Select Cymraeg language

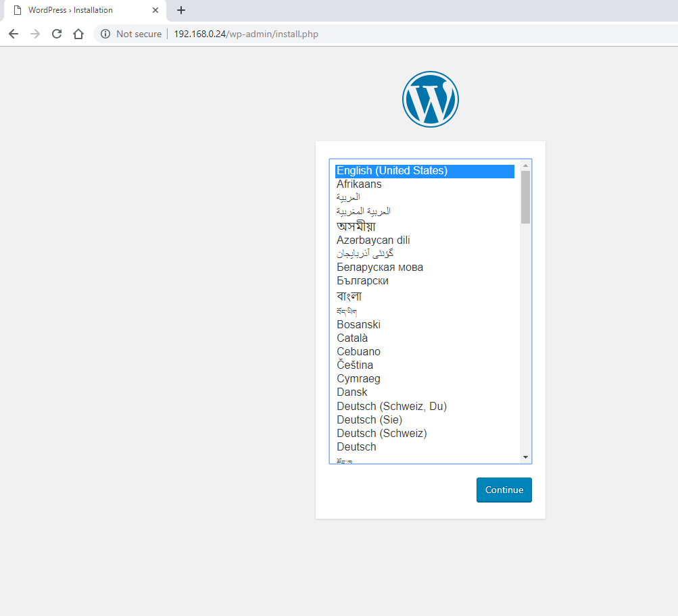click(x=425, y=379)
